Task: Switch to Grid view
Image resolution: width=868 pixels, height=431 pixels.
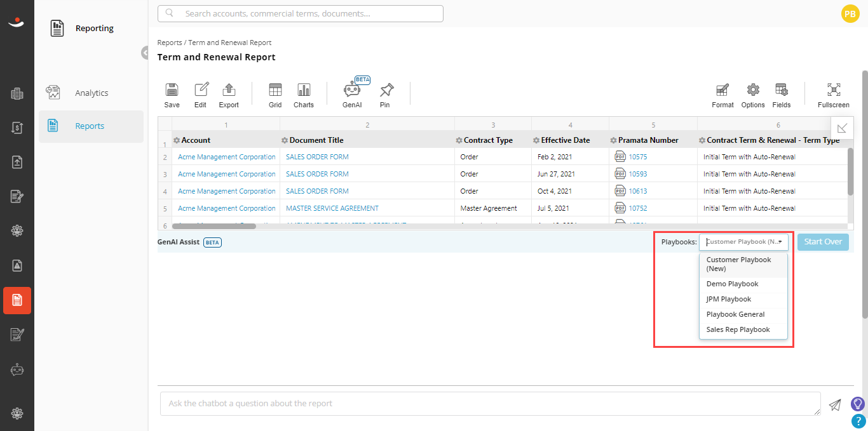Action: [x=275, y=90]
